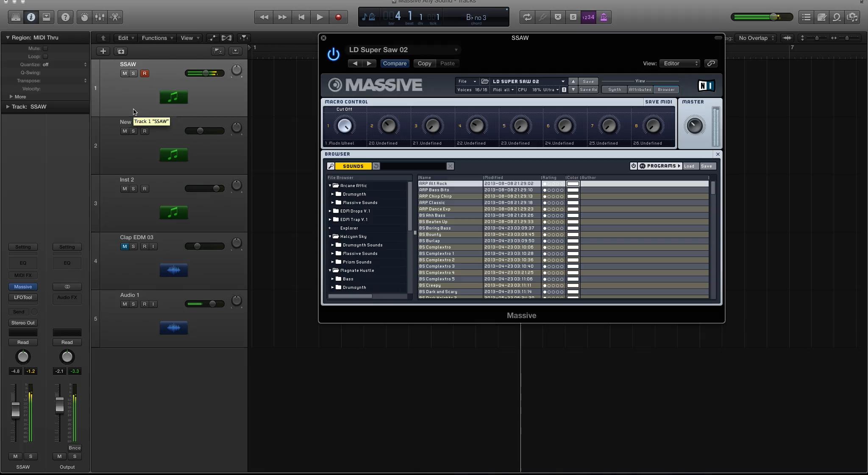
Task: Click the Save button in Massive browser
Action: (x=707, y=166)
